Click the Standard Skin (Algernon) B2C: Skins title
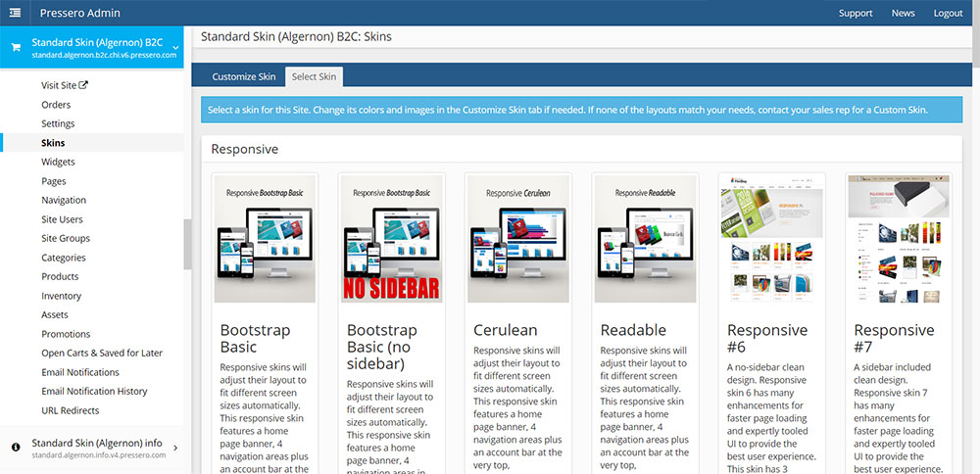 [x=296, y=37]
